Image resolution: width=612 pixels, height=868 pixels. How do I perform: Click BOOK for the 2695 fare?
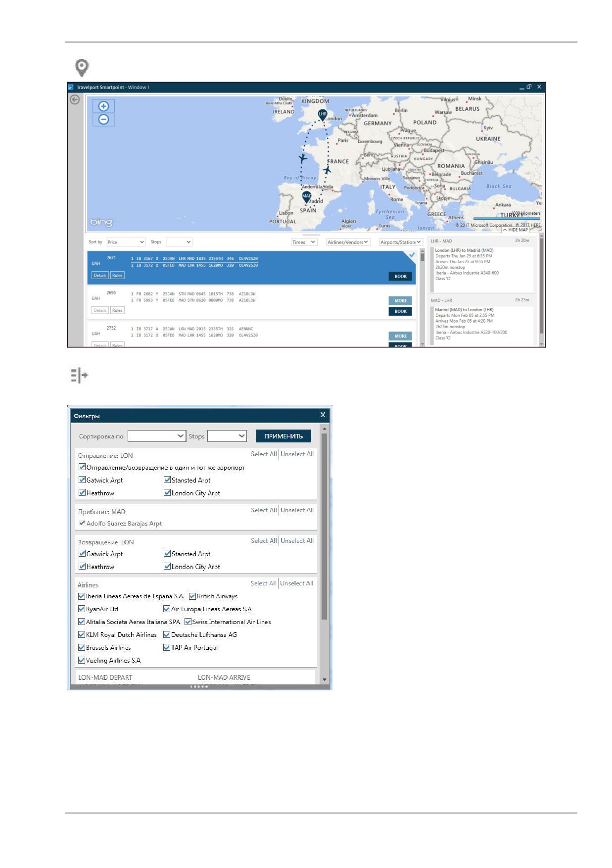tap(400, 311)
